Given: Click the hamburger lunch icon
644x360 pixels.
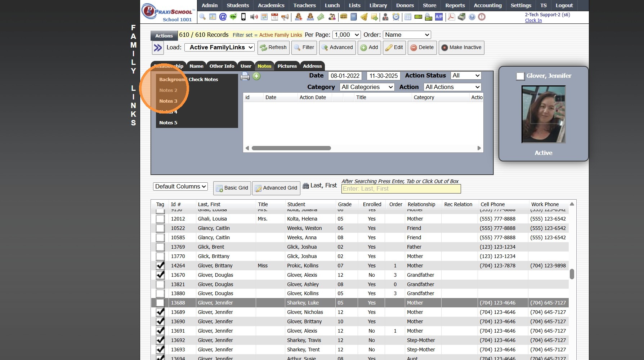Looking at the screenshot, I should 344,17.
